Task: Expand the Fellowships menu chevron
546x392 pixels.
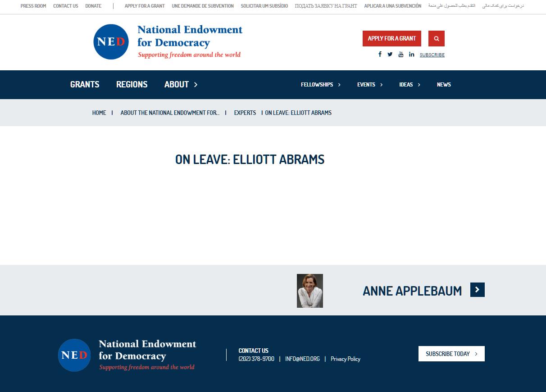Action: (339, 85)
